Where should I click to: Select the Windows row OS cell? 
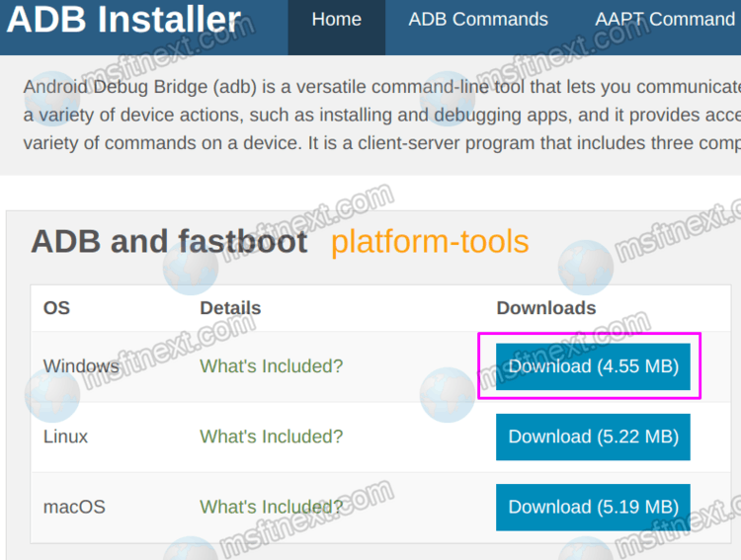(x=81, y=366)
